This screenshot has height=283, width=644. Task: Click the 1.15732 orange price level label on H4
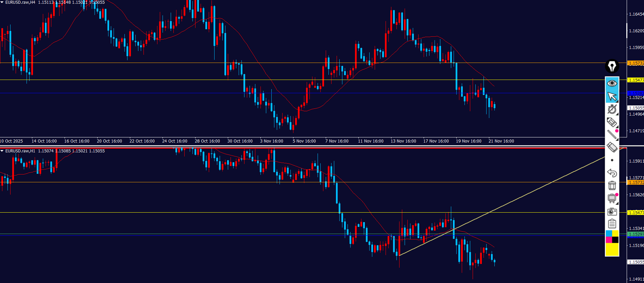pos(635,63)
